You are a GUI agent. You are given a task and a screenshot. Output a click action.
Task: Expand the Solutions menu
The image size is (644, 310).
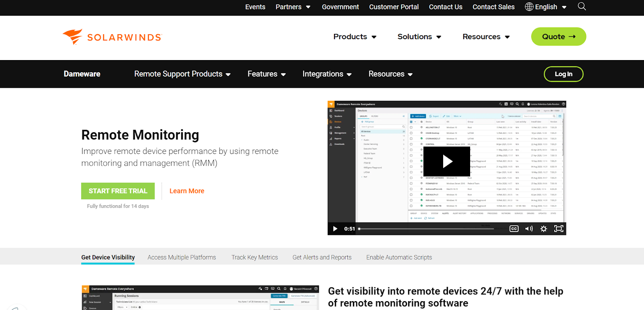pyautogui.click(x=419, y=37)
